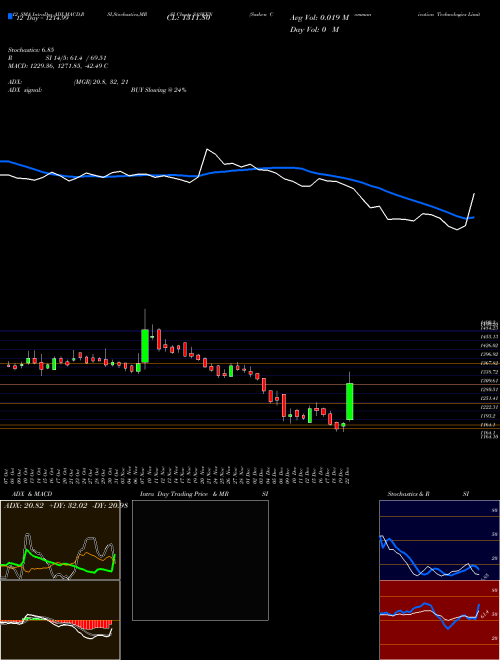
Task: Open the red RSI chart panel
Action: (439, 620)
